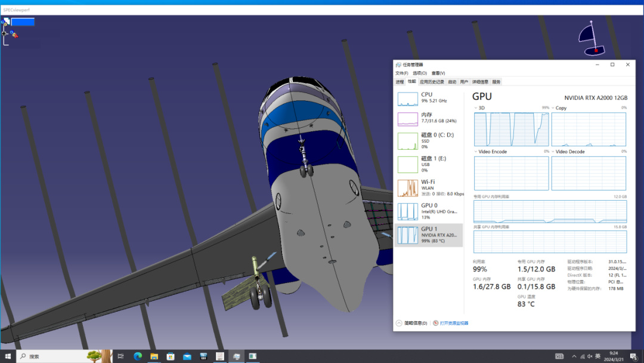Switch to the Task Manager taskbar icon

236,356
